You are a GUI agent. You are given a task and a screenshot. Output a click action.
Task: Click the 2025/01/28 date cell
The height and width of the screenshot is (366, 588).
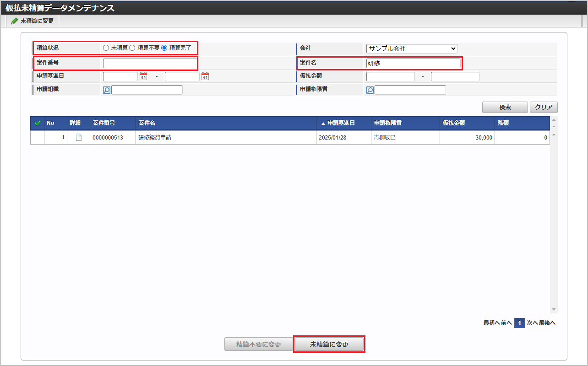coord(344,137)
